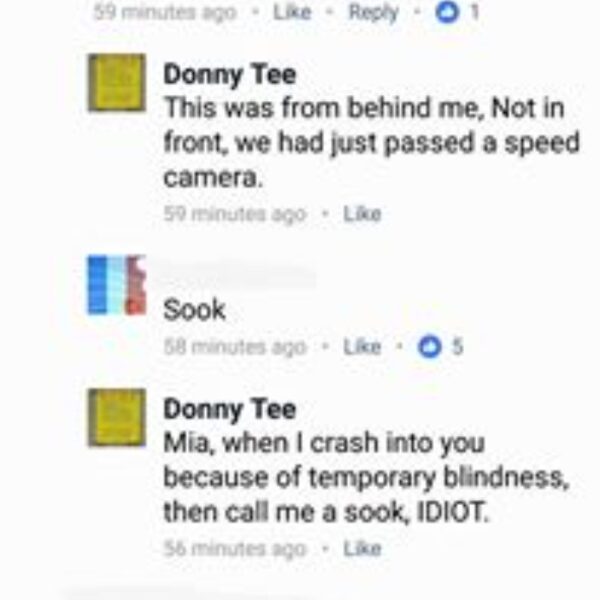Screen dimensions: 600x600
Task: Like the Sook comment
Action: (362, 347)
